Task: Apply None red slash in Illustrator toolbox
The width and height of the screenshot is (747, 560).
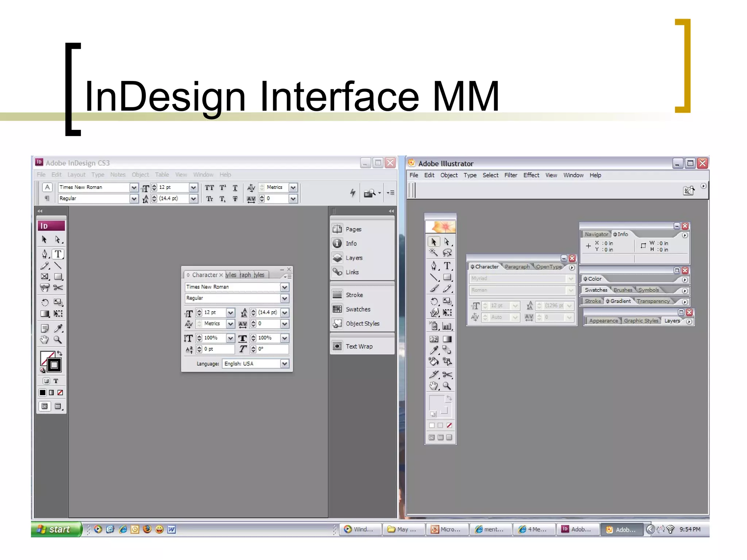Action: coord(449,425)
